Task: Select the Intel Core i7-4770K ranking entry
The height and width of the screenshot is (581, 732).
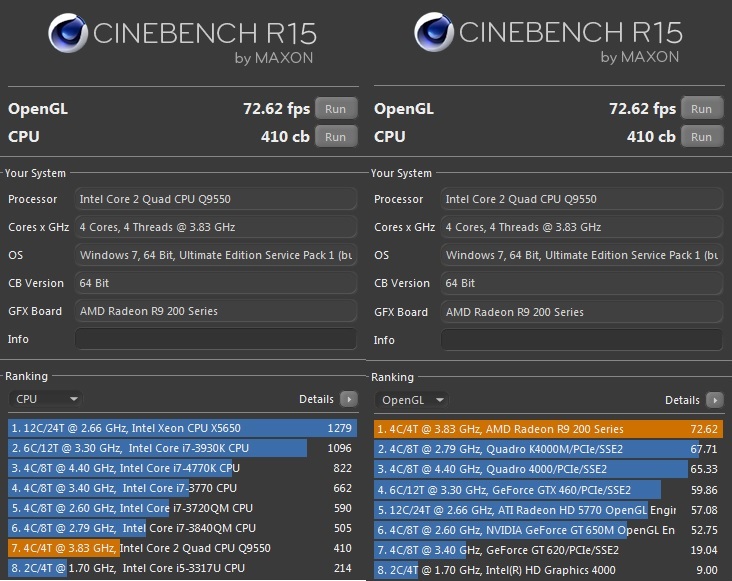Action: [x=183, y=468]
